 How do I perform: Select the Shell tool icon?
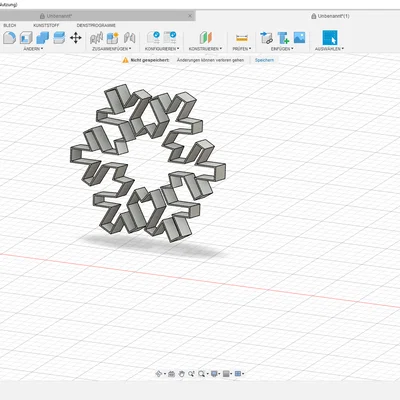click(26, 38)
